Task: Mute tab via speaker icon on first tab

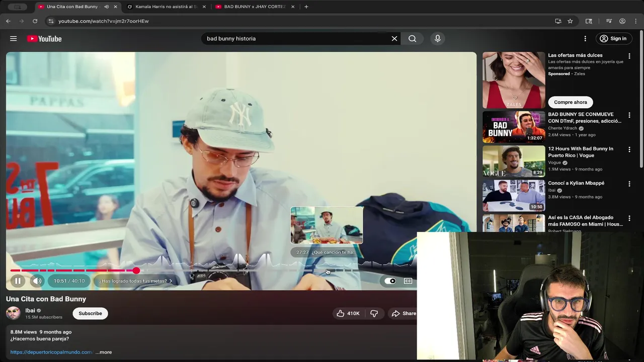Action: [x=106, y=7]
